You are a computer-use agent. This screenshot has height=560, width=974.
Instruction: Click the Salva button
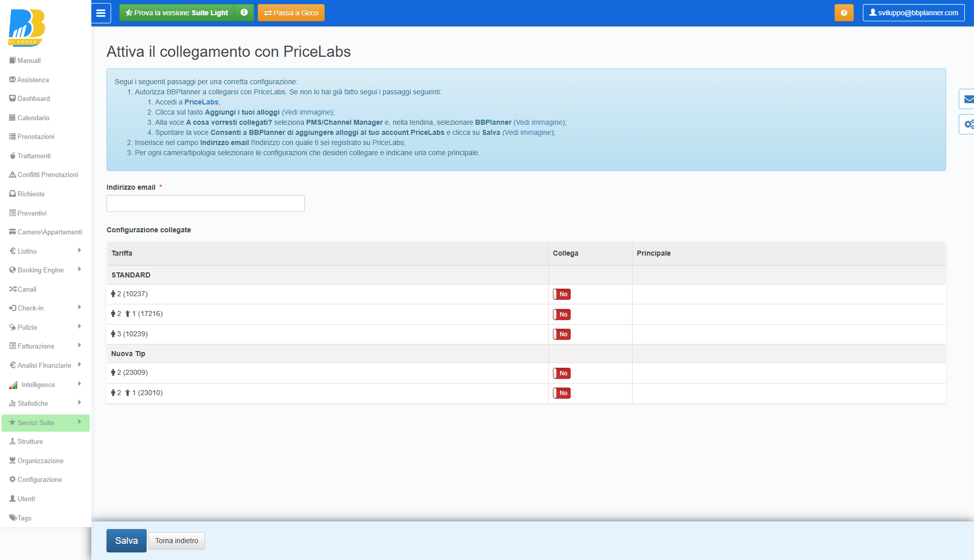[x=126, y=541]
